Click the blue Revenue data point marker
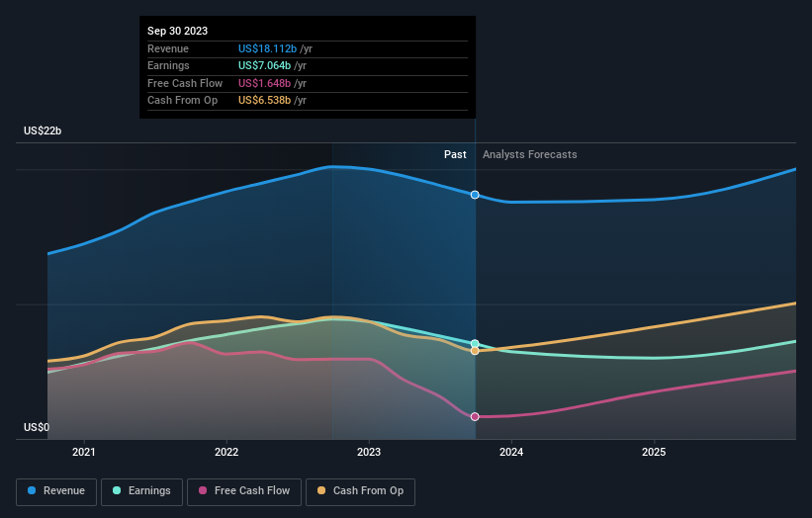 [475, 195]
